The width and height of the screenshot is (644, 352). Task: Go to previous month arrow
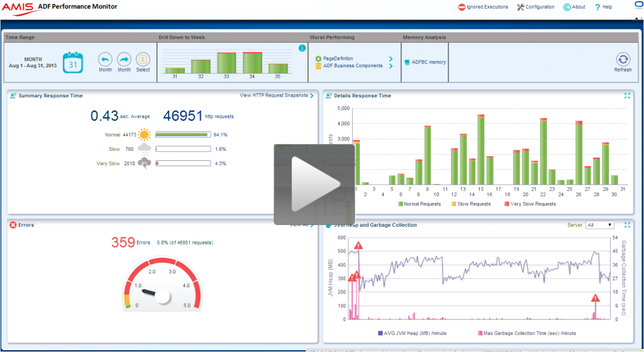pyautogui.click(x=105, y=60)
